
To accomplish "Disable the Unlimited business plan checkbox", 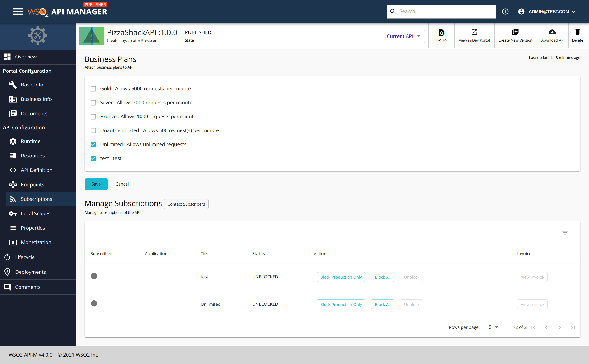I will (x=94, y=144).
